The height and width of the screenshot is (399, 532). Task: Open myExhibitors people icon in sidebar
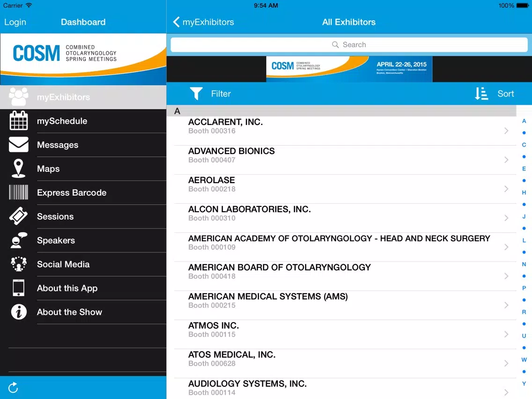pyautogui.click(x=19, y=96)
